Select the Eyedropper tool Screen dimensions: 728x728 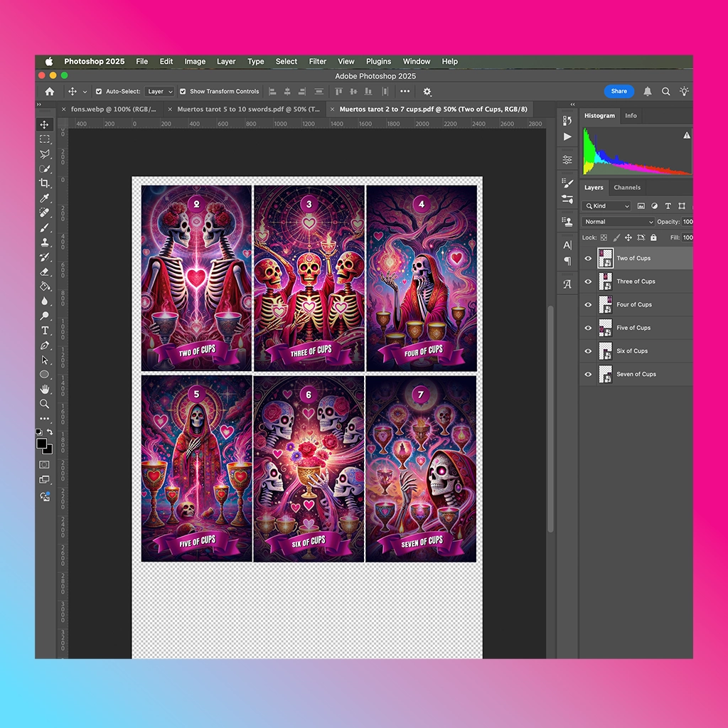(x=45, y=198)
